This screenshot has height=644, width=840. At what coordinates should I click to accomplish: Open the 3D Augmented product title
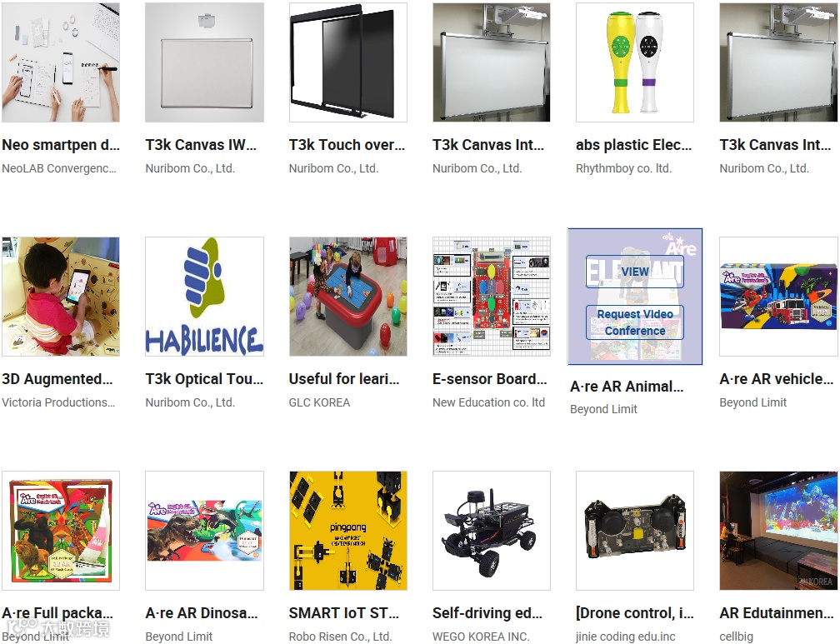point(57,379)
